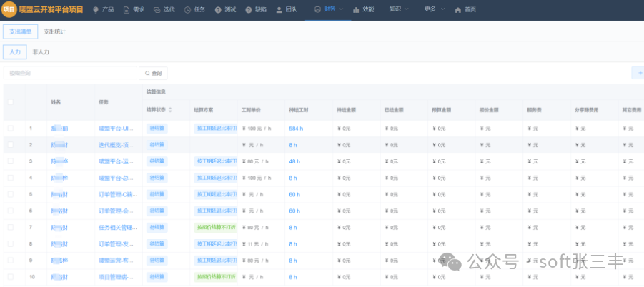
Task: Sort by the 结算状态 column sort arrows
Action: coord(170,110)
